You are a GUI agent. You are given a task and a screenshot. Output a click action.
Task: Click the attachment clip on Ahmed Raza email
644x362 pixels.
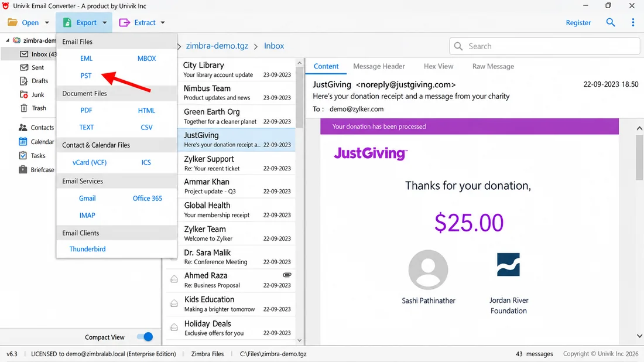[287, 275]
